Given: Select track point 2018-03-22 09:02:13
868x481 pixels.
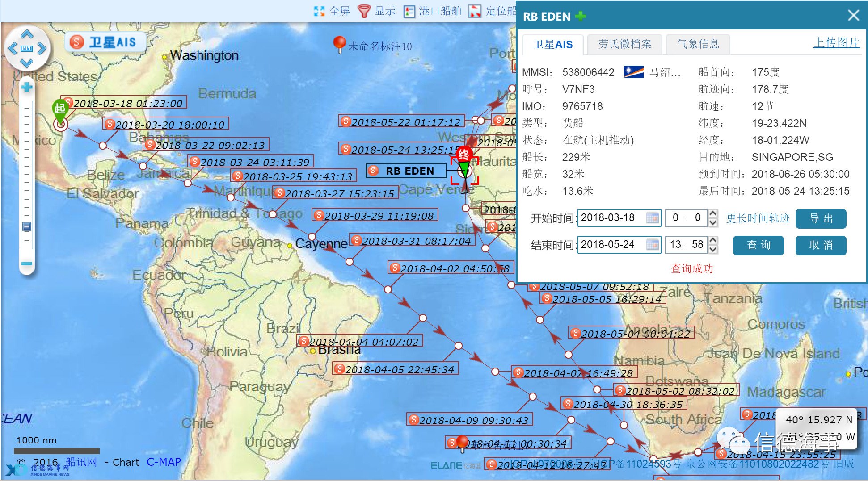Looking at the screenshot, I should pos(206,144).
